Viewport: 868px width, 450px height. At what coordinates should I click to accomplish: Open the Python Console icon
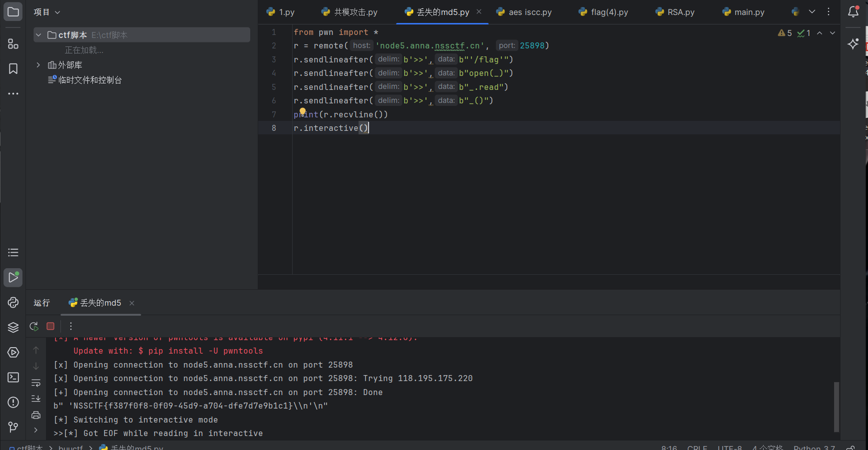click(x=13, y=303)
